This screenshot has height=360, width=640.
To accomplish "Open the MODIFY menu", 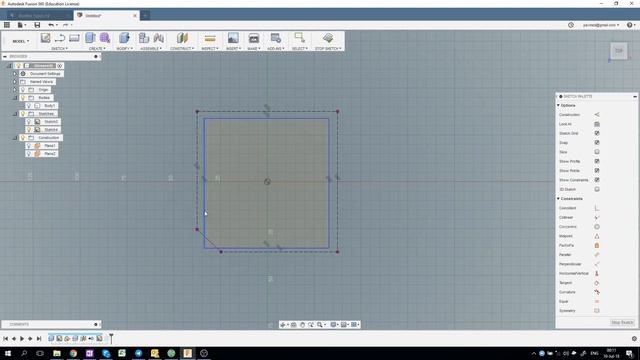I will pos(124,49).
